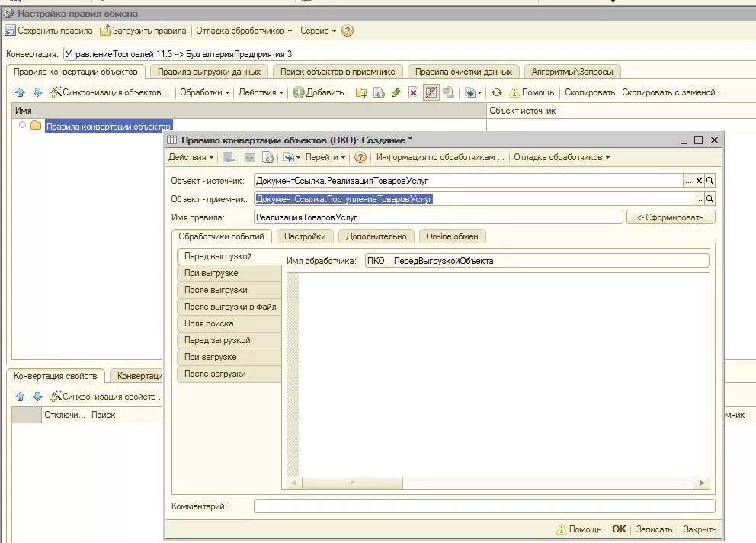Click the green Добавить plus icon

299,93
